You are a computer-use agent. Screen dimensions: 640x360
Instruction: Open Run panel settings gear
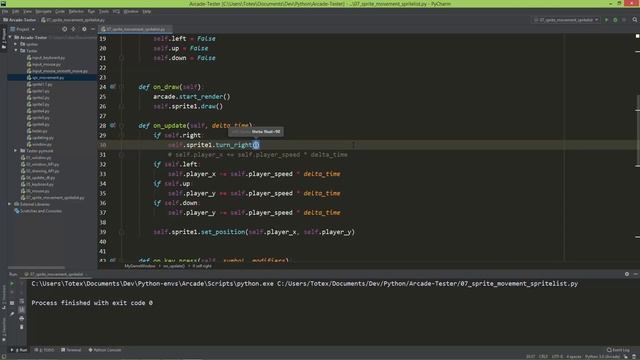(x=627, y=274)
